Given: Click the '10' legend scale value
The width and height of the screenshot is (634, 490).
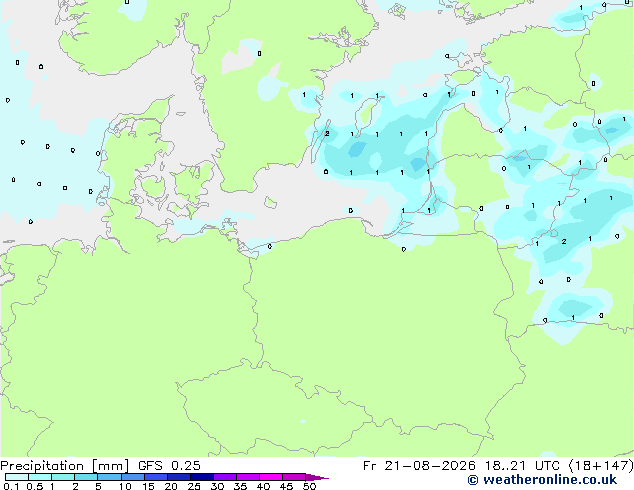Looking at the screenshot, I should coord(125,486).
